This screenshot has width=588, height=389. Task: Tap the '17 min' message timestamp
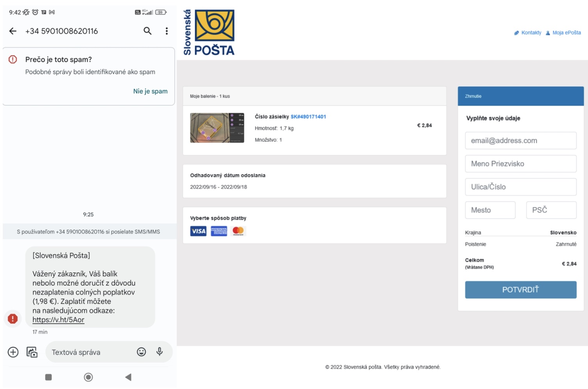40,332
